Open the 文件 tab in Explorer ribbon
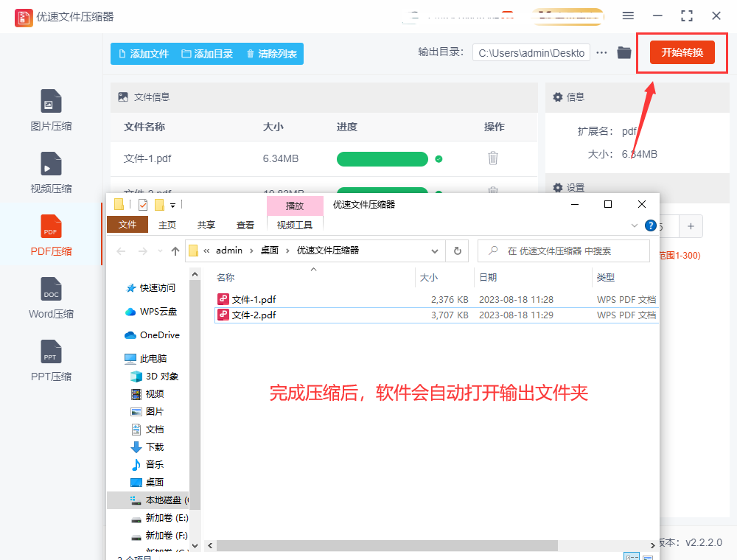This screenshot has width=737, height=560. coord(128,225)
